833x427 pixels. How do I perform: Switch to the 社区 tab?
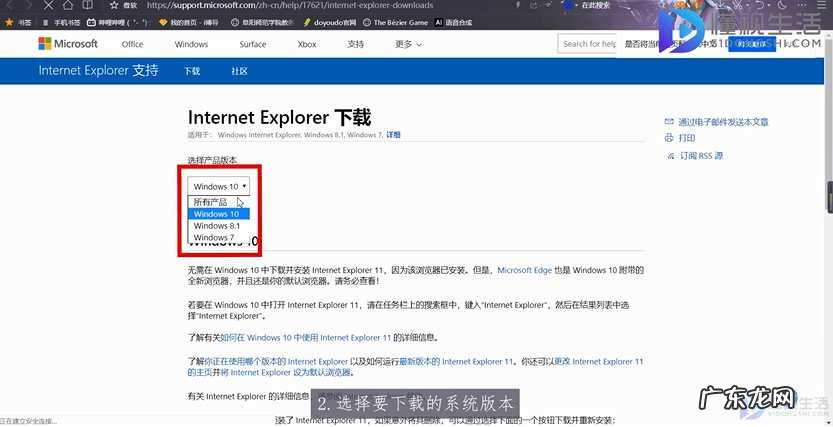[x=240, y=71]
